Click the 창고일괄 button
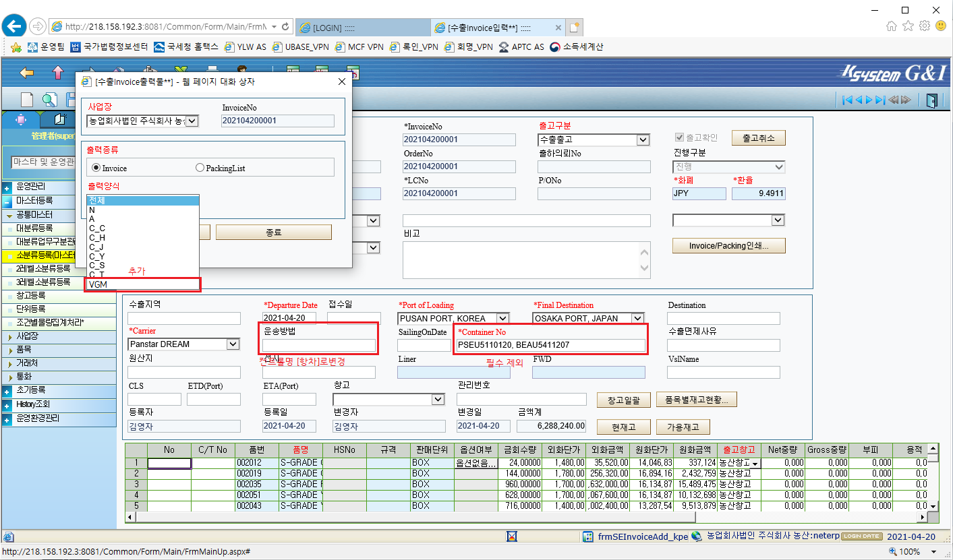 [624, 400]
